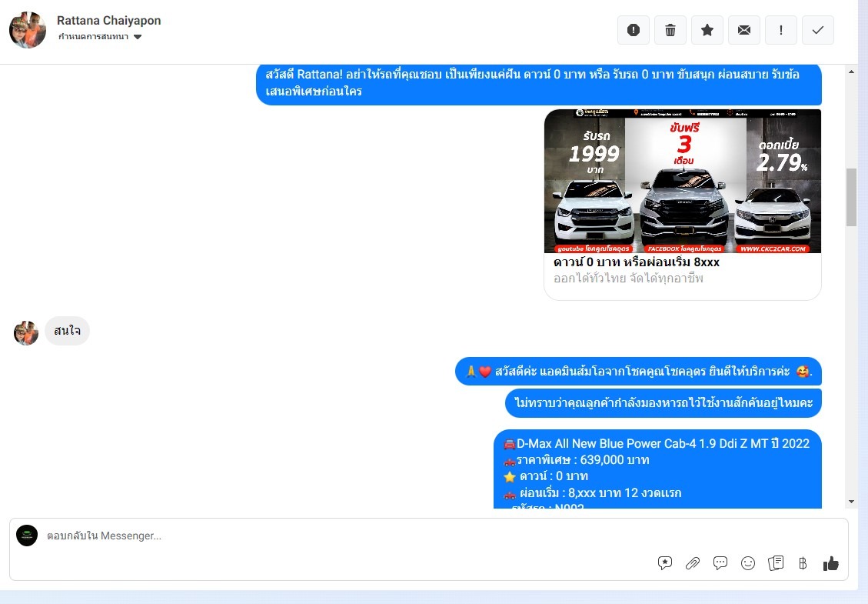
Task: Click the chat scrollbar thumb
Action: [x=851, y=197]
